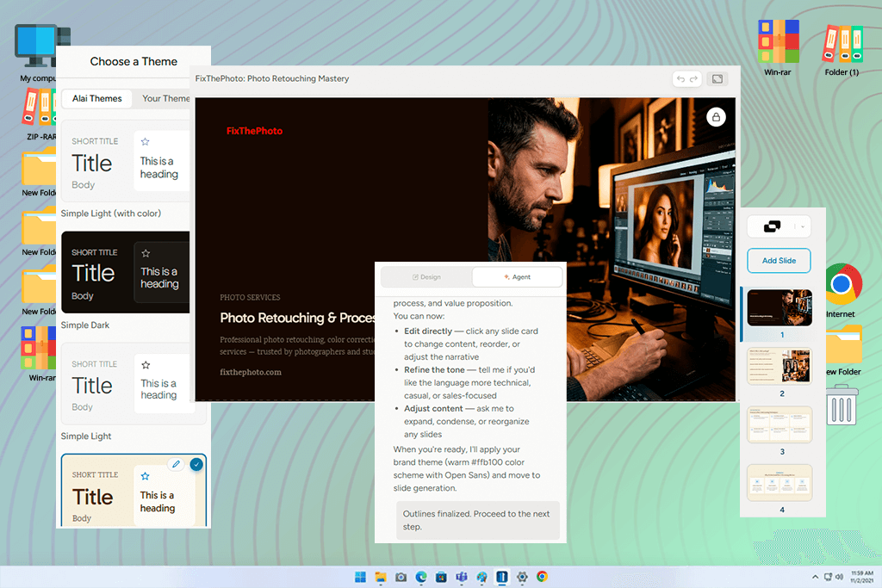Click the Choose a Theme heading
The image size is (882, 588).
[134, 61]
